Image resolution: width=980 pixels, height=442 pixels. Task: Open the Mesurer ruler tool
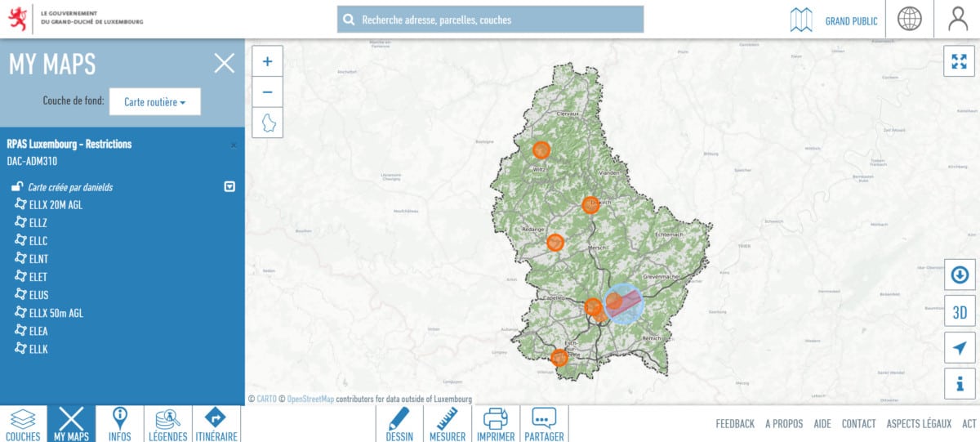coord(448,424)
